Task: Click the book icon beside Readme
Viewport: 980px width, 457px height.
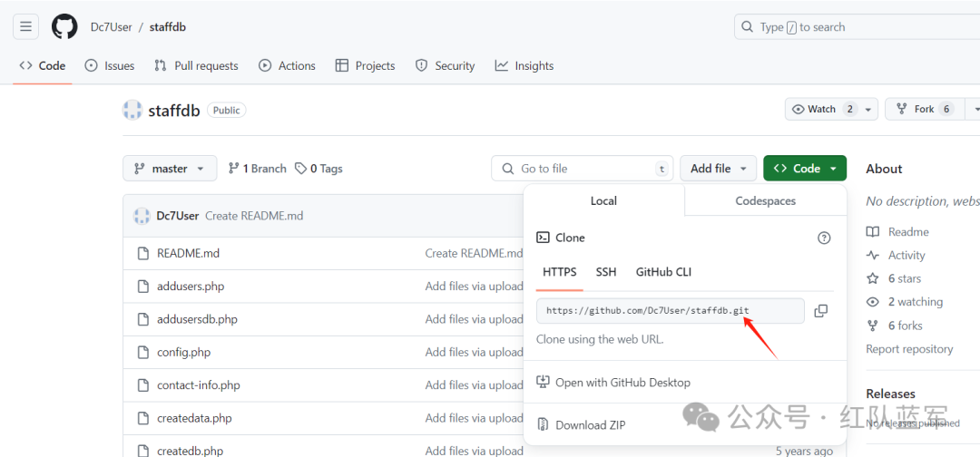Action: coord(873,231)
